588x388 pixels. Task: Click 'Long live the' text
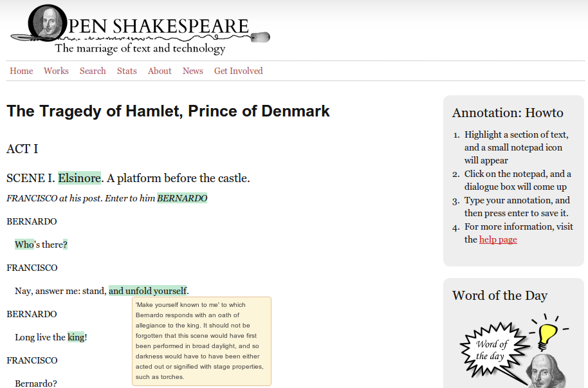[40, 337]
